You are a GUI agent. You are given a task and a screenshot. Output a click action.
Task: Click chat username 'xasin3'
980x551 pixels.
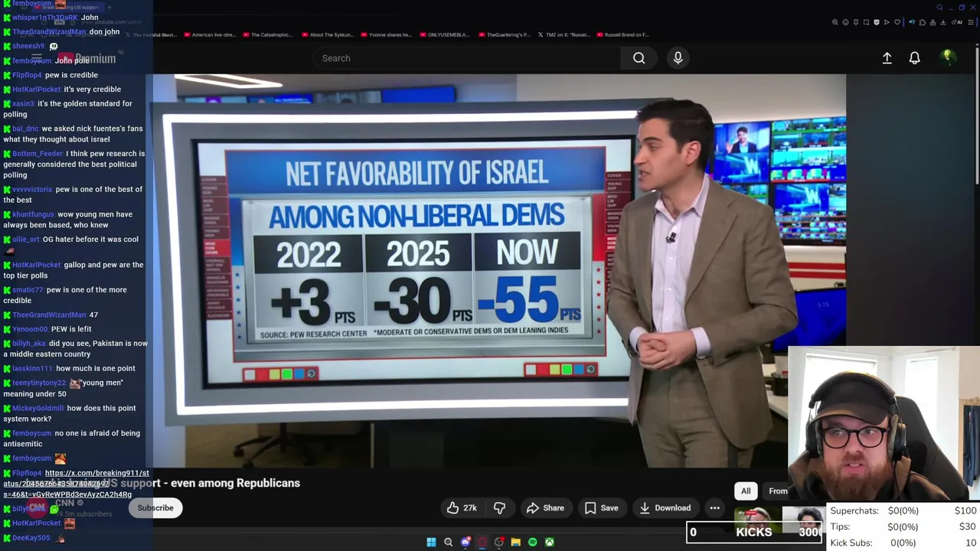23,103
